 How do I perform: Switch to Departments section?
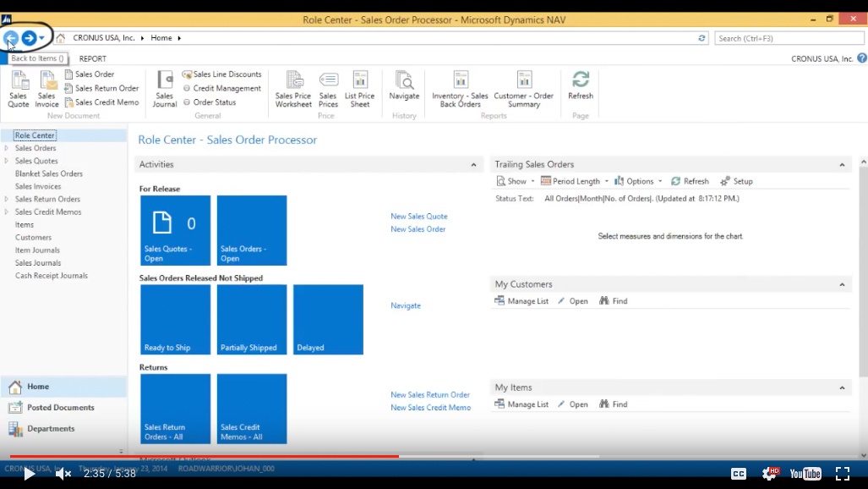63,429
